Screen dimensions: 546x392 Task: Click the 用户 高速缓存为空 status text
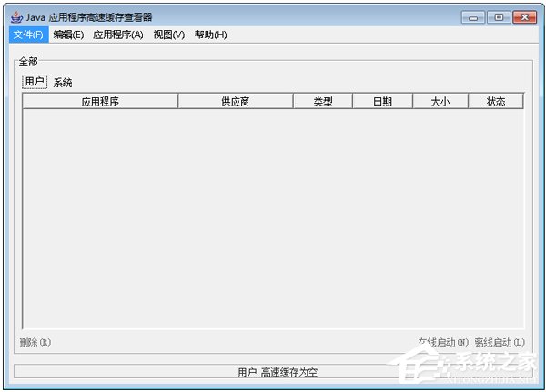pyautogui.click(x=278, y=373)
